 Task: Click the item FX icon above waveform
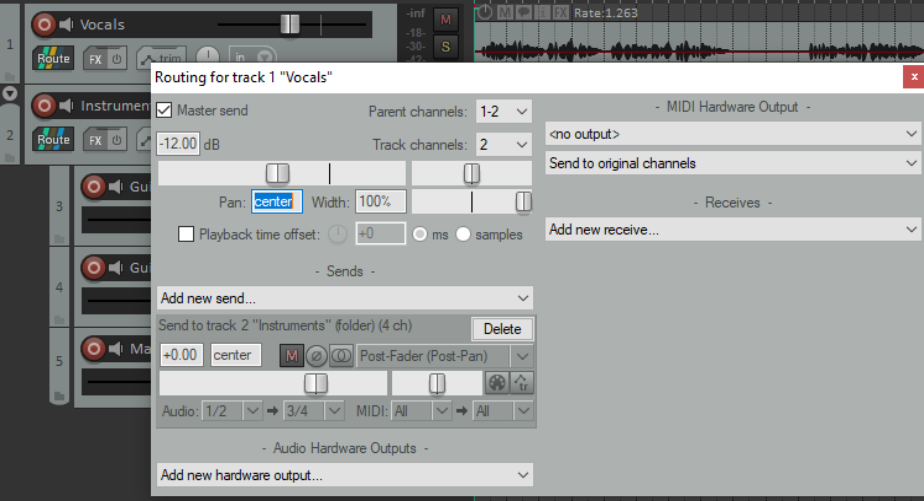click(560, 12)
